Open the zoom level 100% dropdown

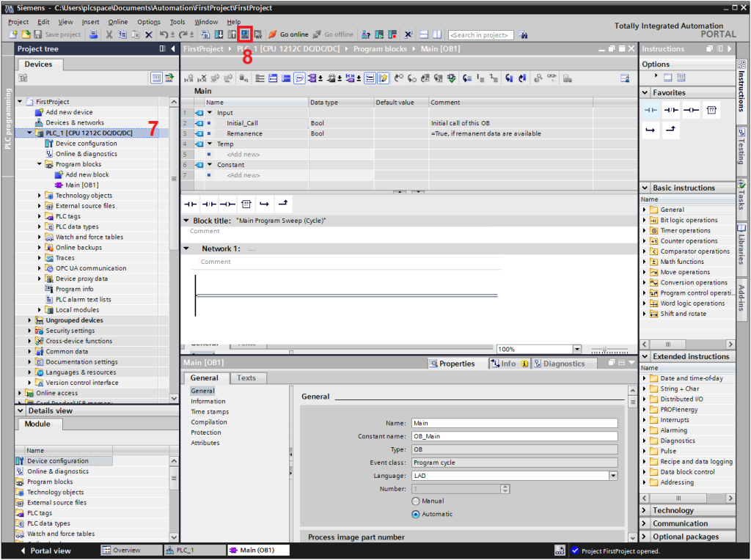coord(576,350)
